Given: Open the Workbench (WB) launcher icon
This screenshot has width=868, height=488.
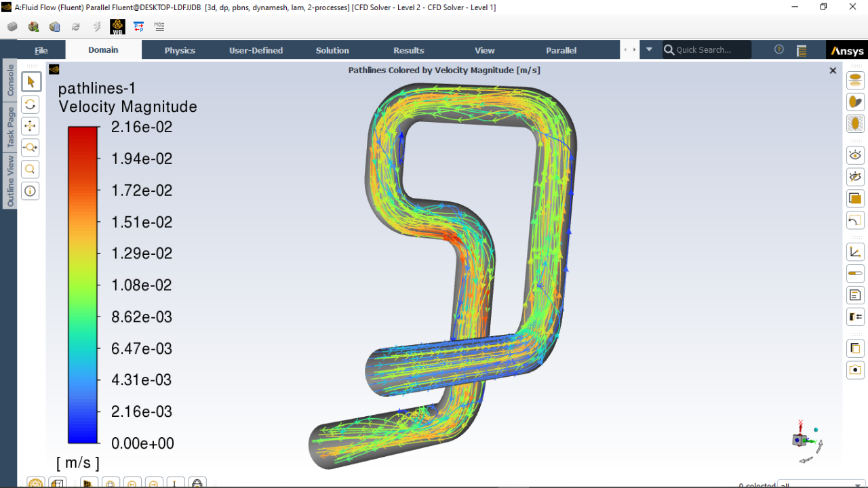Looking at the screenshot, I should (x=117, y=26).
